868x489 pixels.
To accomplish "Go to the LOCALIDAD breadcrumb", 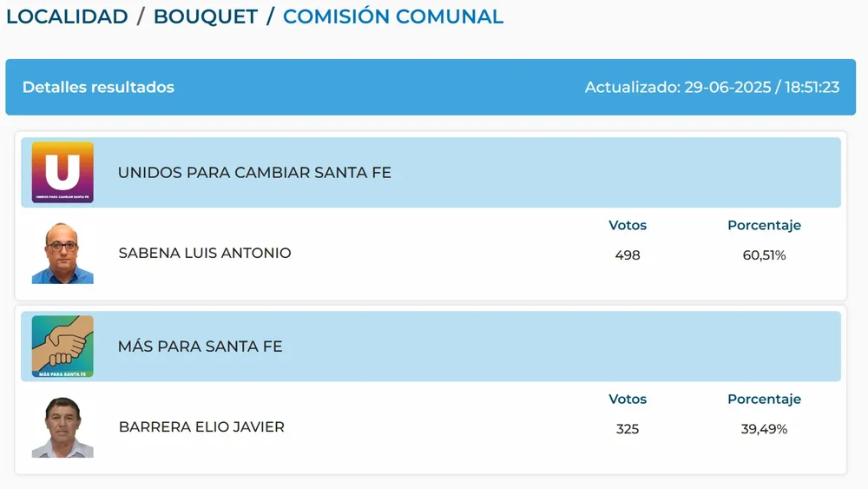I will point(67,17).
